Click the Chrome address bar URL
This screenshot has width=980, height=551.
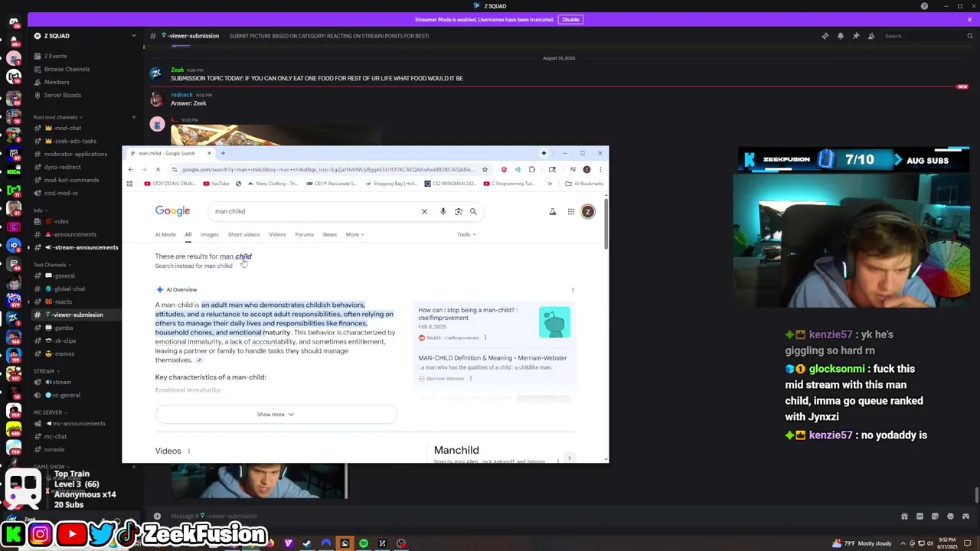[x=327, y=169]
